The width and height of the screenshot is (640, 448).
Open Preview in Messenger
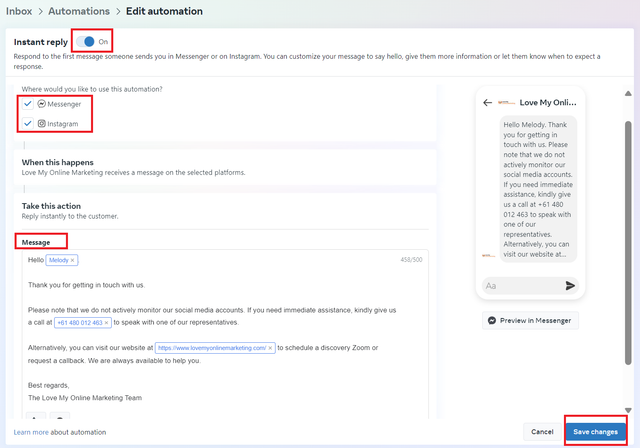(x=530, y=321)
